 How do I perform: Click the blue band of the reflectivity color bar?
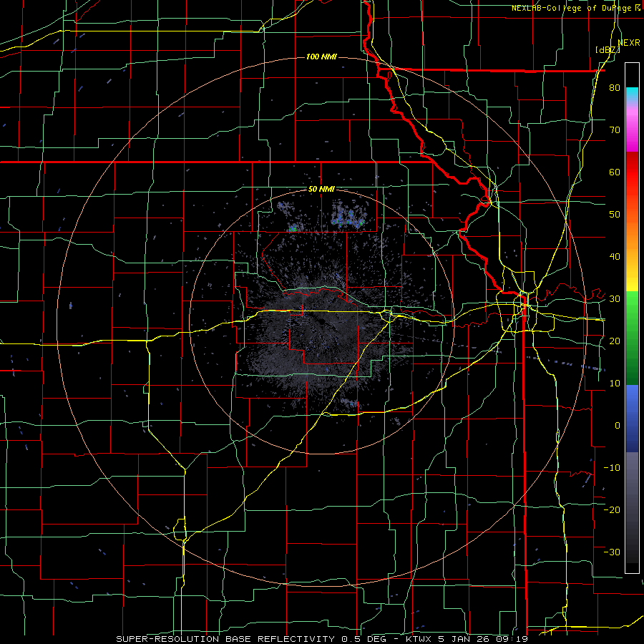click(632, 418)
